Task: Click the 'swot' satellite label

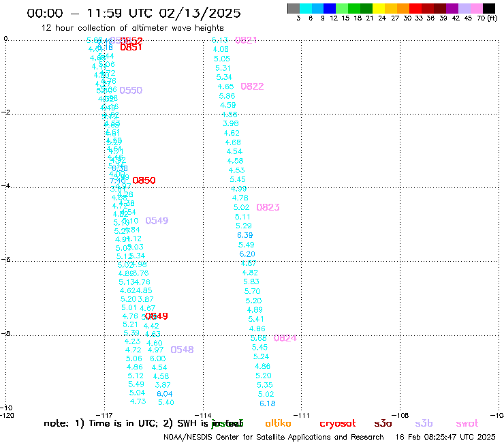Action: [467, 424]
